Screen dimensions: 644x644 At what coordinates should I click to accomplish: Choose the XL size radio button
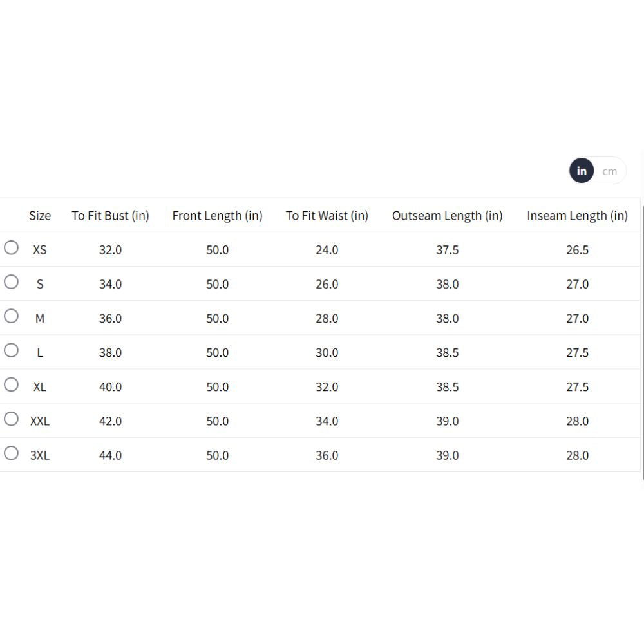point(11,384)
